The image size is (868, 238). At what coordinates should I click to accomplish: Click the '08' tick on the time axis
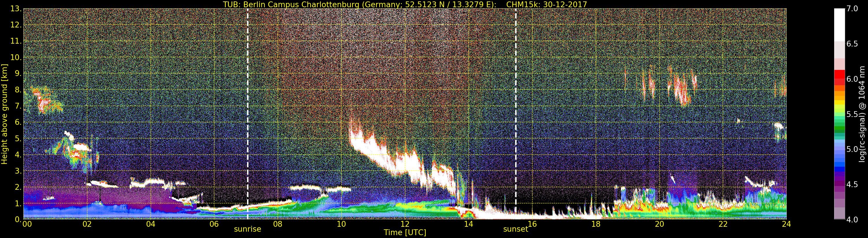[278, 224]
